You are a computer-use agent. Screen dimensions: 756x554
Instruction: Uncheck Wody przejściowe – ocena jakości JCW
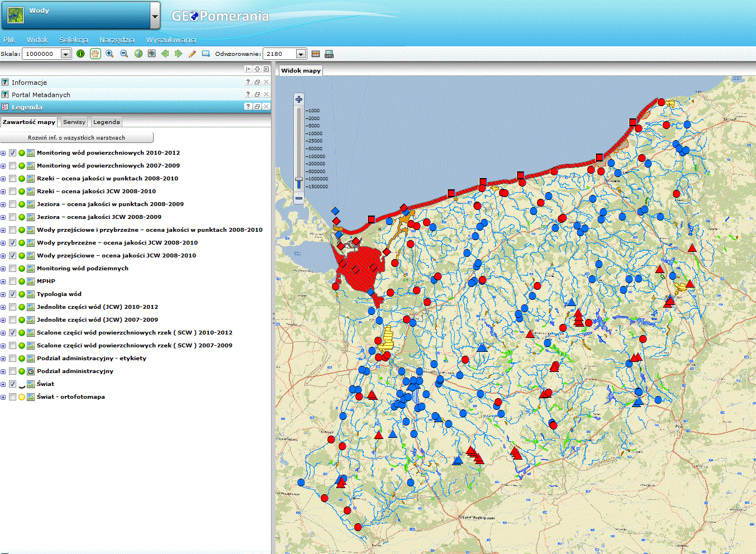pyautogui.click(x=12, y=256)
